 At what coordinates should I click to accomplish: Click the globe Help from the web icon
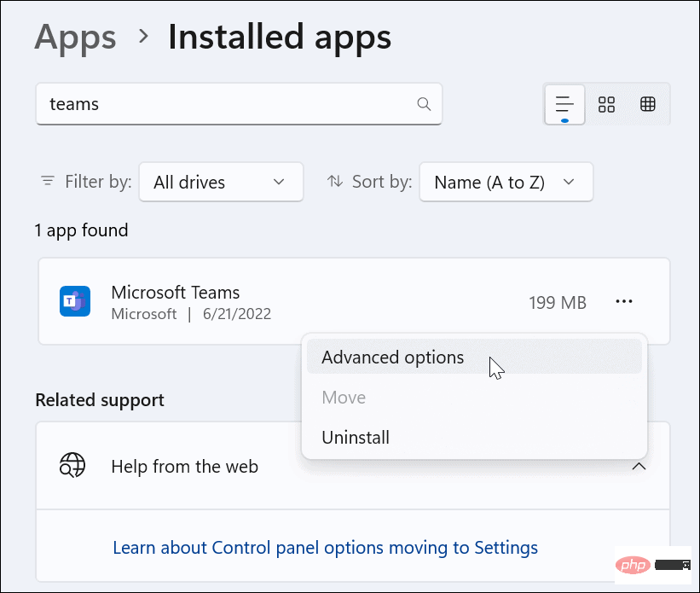tap(72, 466)
